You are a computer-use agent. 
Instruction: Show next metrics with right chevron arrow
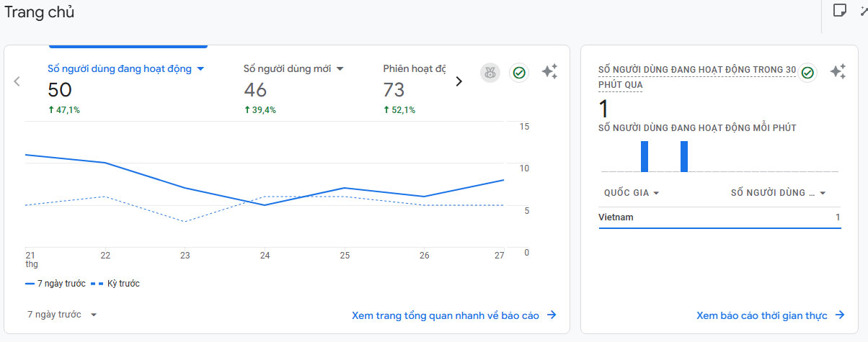(x=459, y=81)
